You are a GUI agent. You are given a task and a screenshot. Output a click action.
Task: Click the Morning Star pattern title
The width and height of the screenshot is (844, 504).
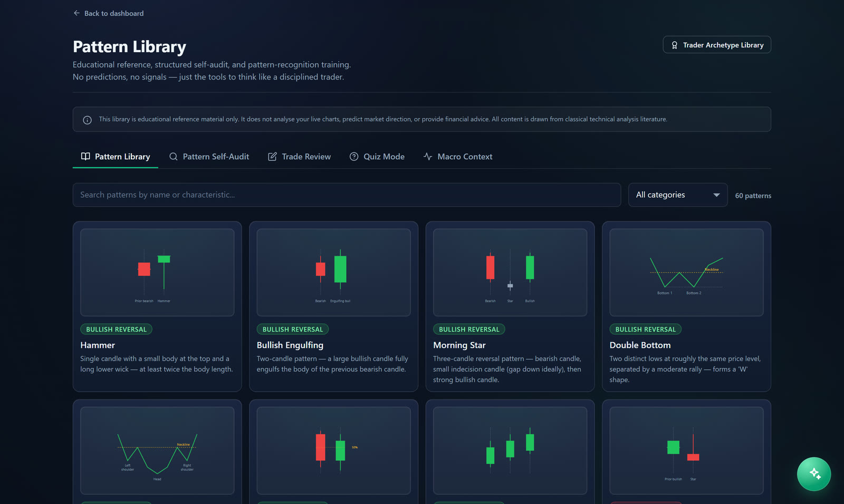pos(459,345)
